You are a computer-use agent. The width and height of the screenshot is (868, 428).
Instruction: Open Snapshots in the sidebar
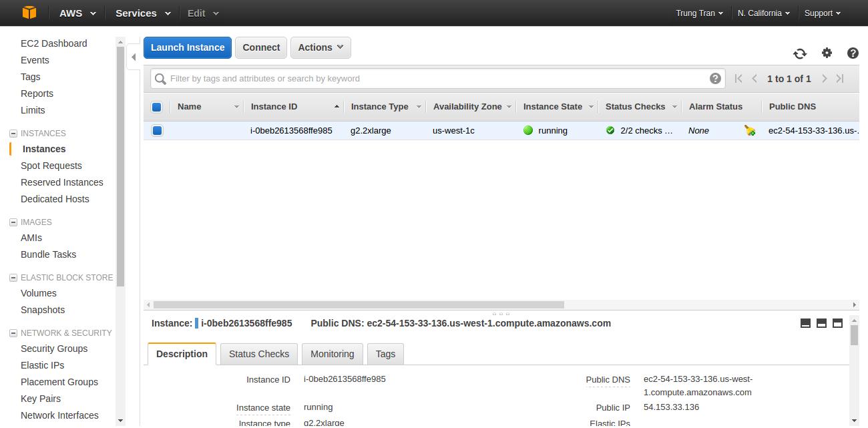43,310
